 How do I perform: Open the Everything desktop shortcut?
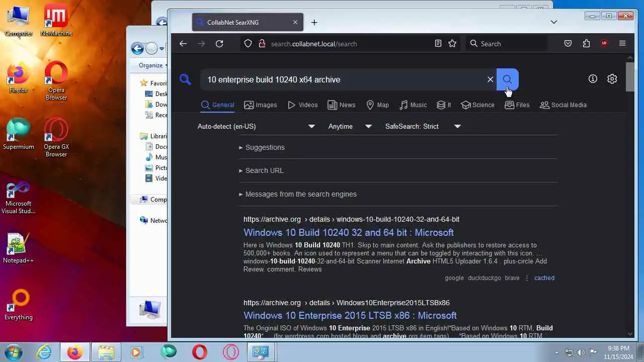tap(19, 305)
